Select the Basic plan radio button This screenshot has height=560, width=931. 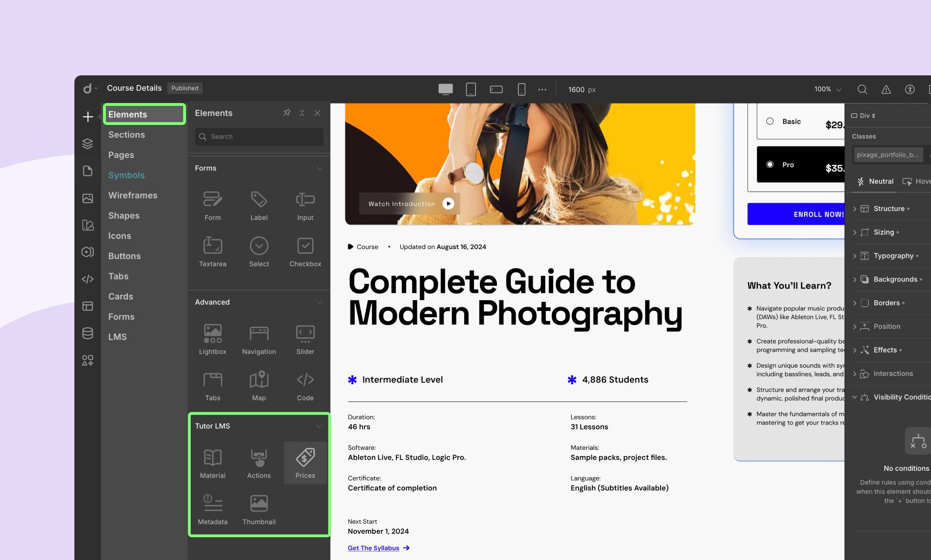(x=770, y=121)
